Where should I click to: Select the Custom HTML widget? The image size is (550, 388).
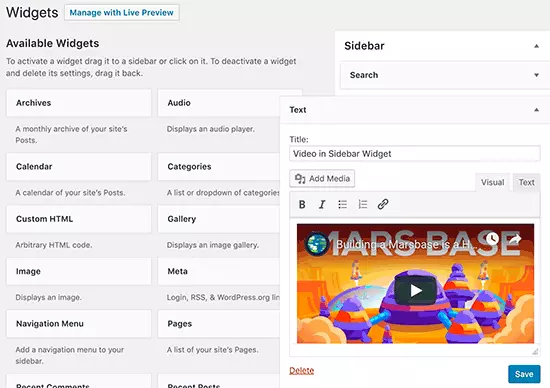[79, 219]
